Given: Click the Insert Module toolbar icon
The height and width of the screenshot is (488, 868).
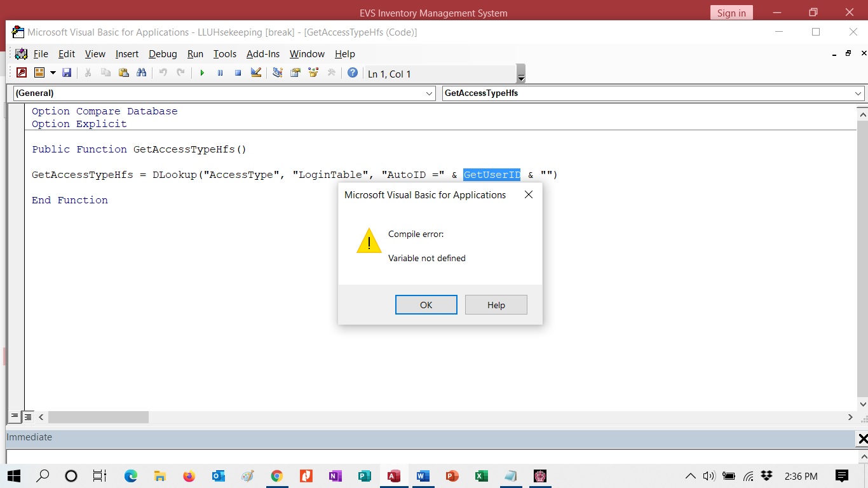Looking at the screenshot, I should point(39,73).
